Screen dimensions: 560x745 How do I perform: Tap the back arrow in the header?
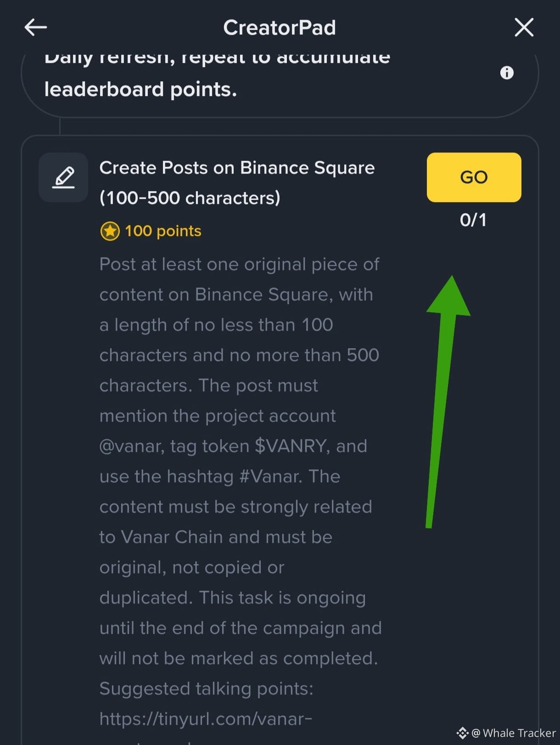36,28
